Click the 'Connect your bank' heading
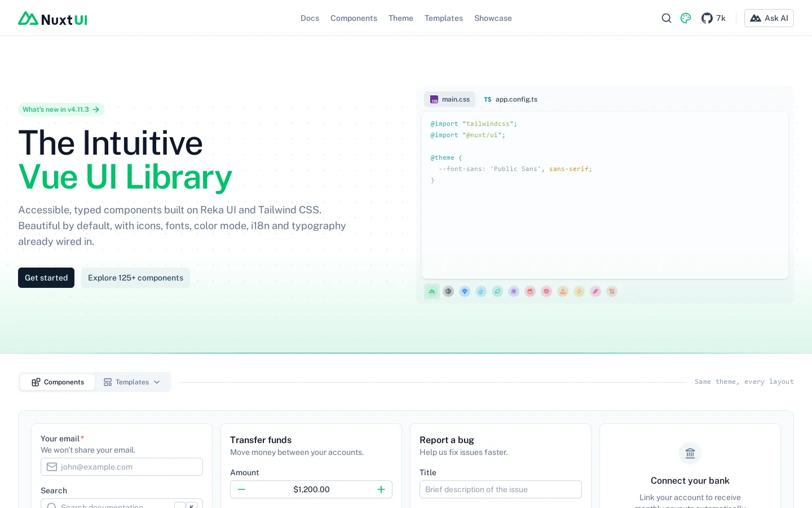The height and width of the screenshot is (508, 812). pyautogui.click(x=690, y=480)
